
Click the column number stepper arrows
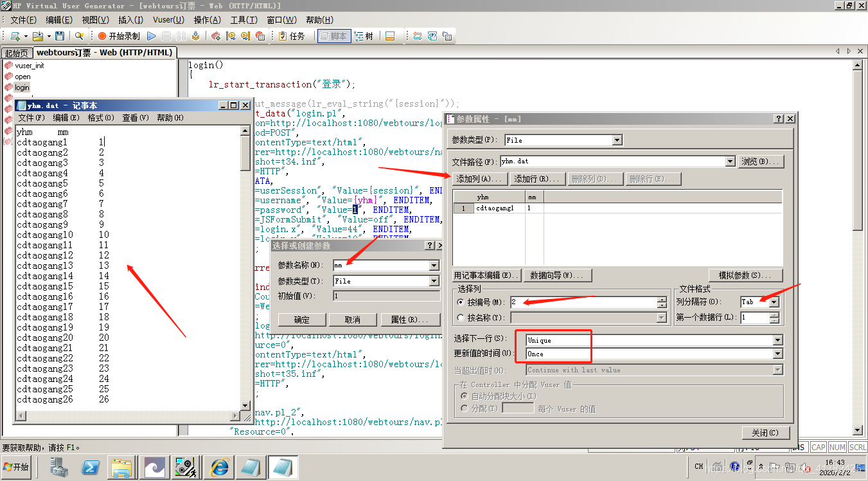(x=662, y=302)
